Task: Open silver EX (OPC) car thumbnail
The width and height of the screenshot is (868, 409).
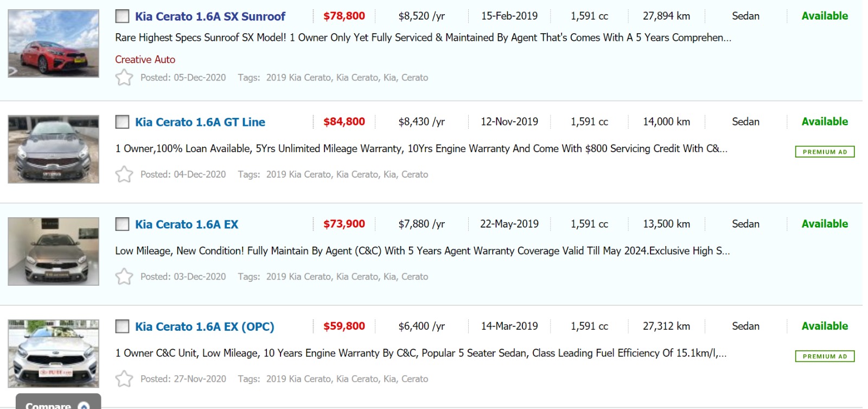Action: pyautogui.click(x=54, y=354)
